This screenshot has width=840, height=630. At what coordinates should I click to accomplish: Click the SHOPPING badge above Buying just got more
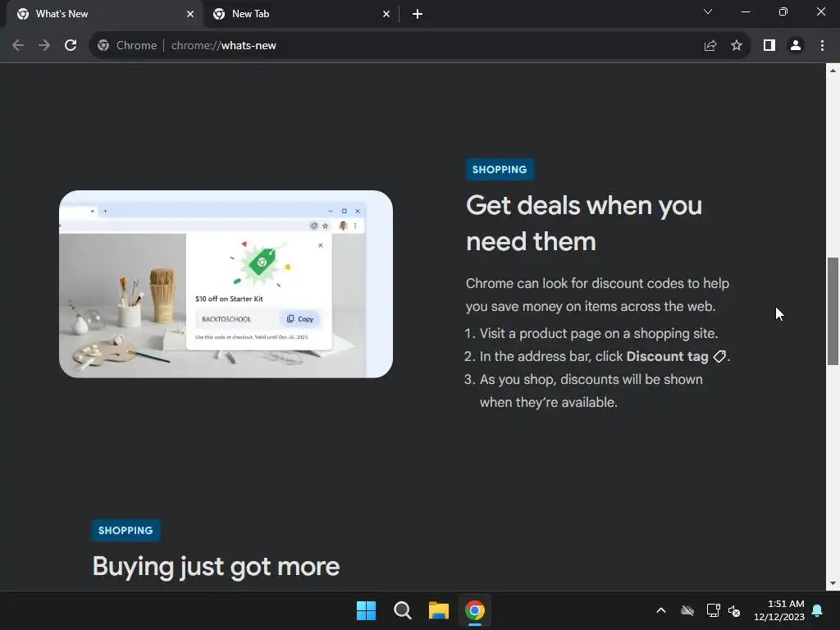coord(126,531)
